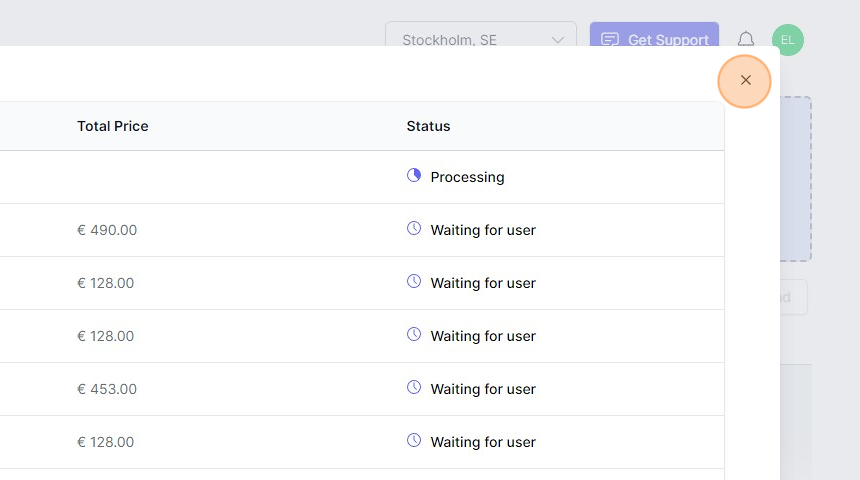Select the € 453.00 price cell
This screenshot has height=480, width=860.
(x=107, y=389)
